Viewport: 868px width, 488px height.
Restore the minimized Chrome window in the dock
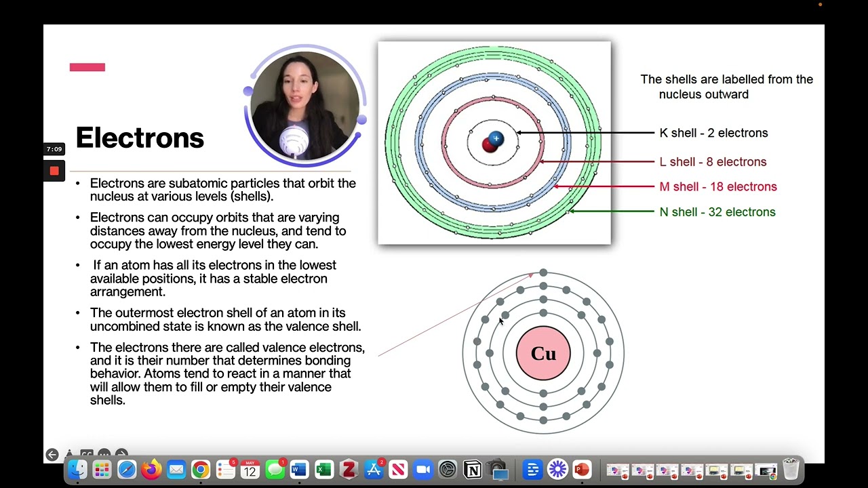coord(766,470)
